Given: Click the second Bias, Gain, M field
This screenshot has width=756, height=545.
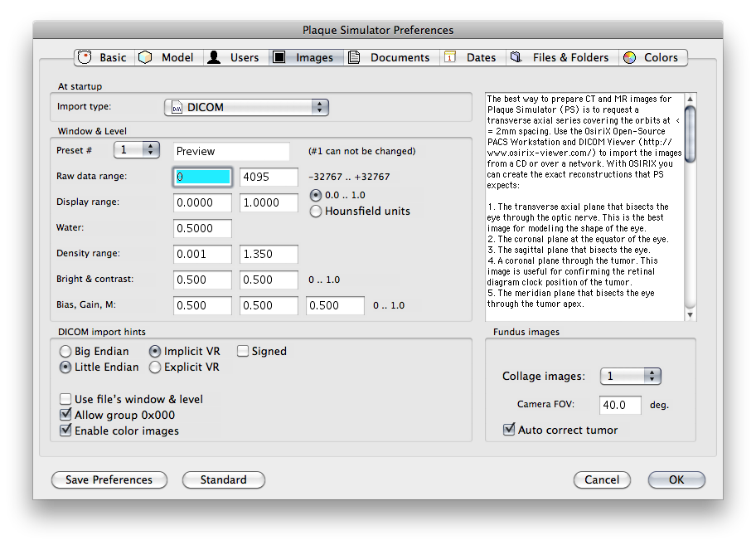Looking at the screenshot, I should click(269, 306).
